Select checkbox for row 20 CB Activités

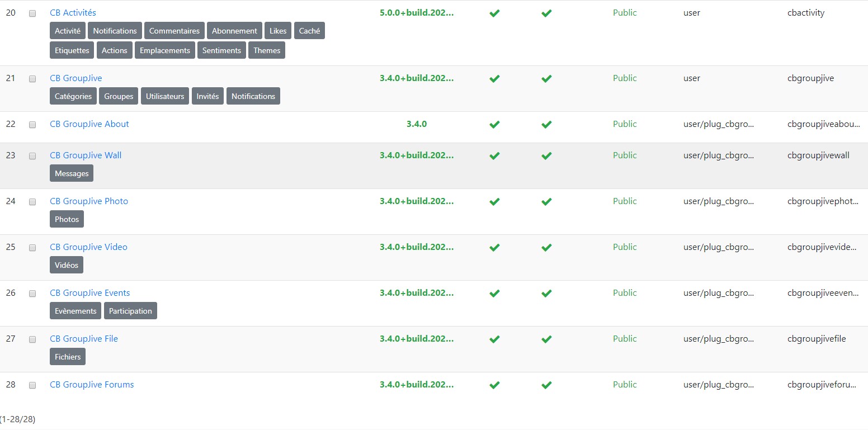tap(32, 13)
